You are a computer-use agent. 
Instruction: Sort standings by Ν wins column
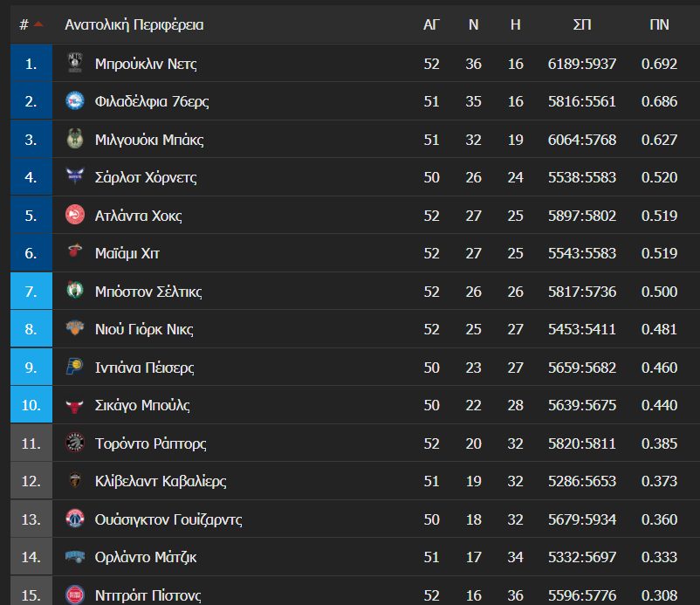click(x=474, y=24)
